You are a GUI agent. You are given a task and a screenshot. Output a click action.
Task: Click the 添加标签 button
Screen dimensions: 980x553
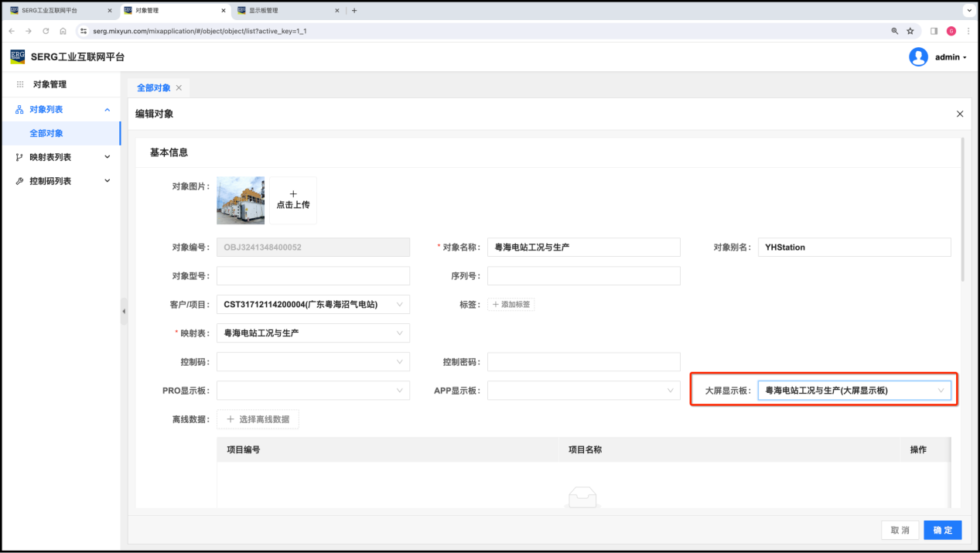(x=510, y=305)
